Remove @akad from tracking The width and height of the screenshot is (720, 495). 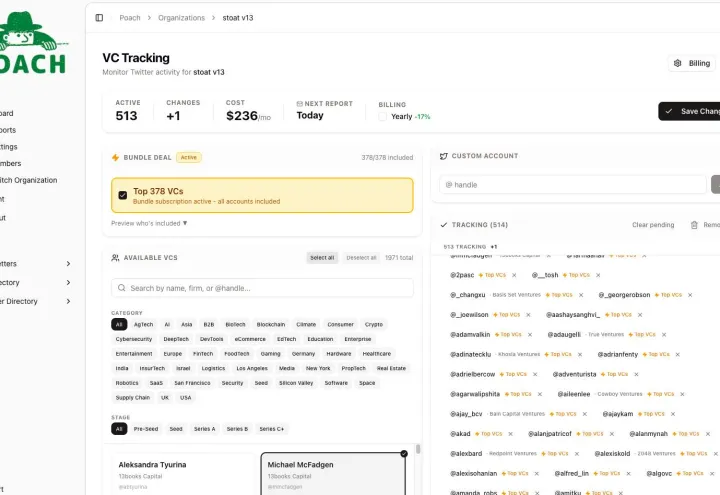[x=510, y=433]
